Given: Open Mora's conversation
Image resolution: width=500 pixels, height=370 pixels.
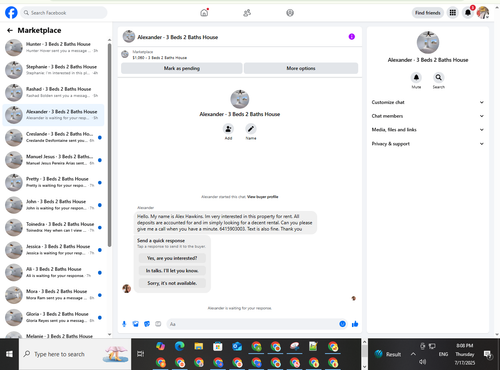Looking at the screenshot, I should pos(53,295).
